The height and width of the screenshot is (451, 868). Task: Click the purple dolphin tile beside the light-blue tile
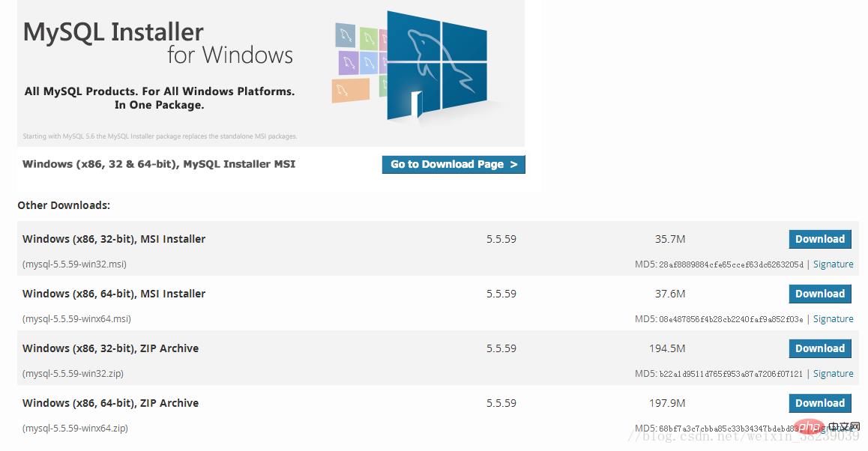click(x=347, y=62)
